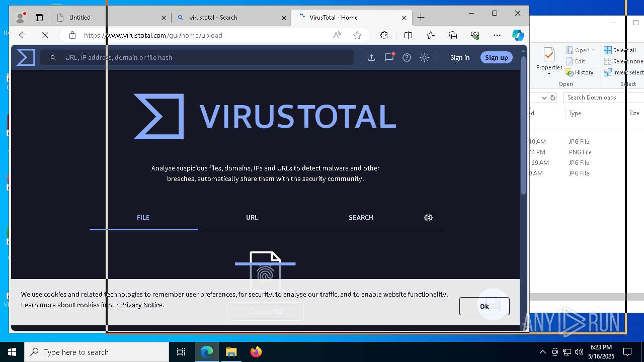The image size is (644, 362).
Task: Click Select all in File Explorer
Action: point(620,50)
